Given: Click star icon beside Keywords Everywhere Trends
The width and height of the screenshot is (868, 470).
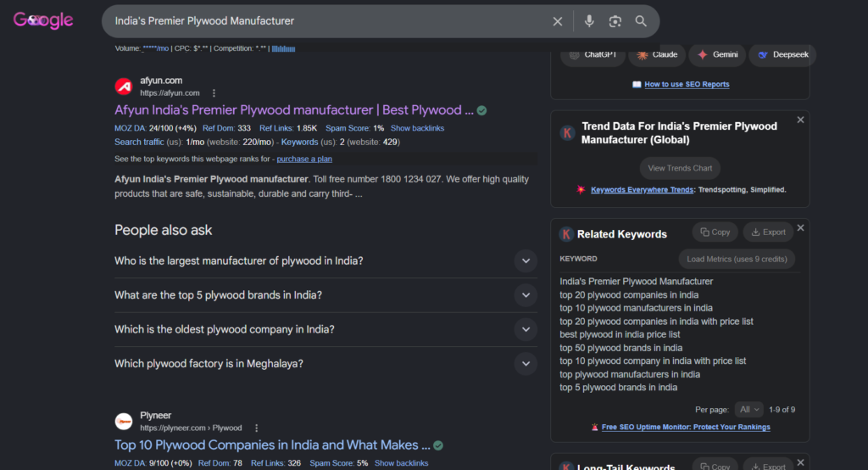Looking at the screenshot, I should (x=581, y=189).
